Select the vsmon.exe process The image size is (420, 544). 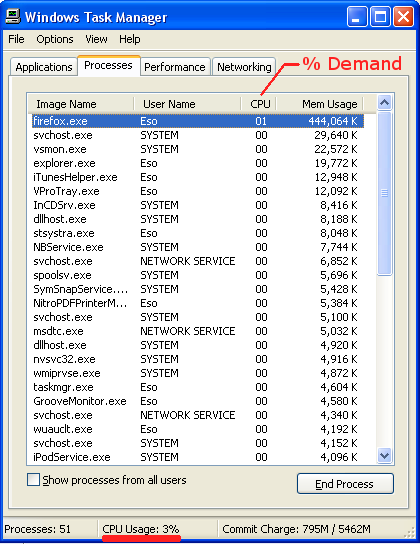click(198, 149)
